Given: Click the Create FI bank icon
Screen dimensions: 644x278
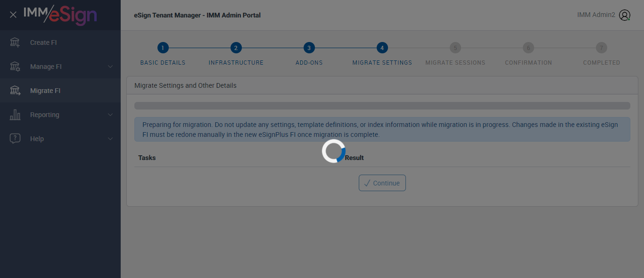Looking at the screenshot, I should click(x=15, y=42).
